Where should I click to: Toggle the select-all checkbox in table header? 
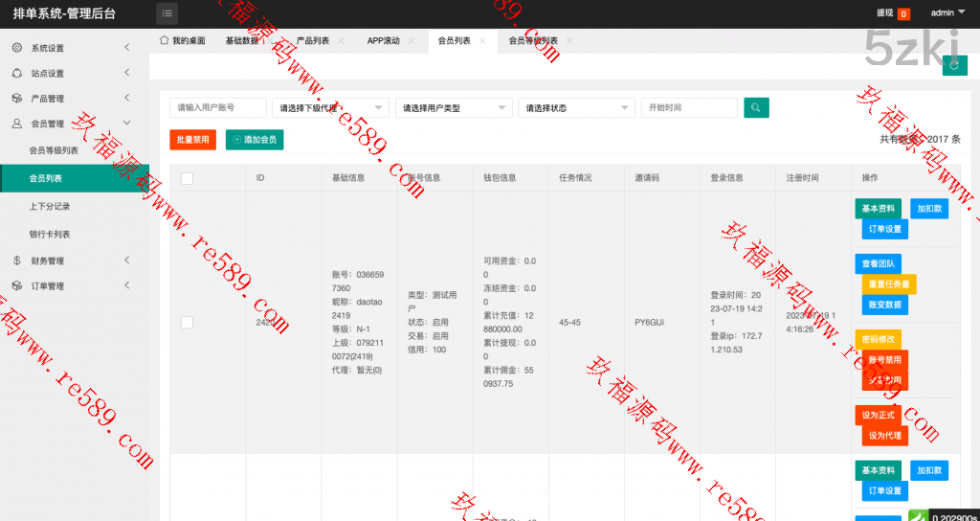click(187, 178)
